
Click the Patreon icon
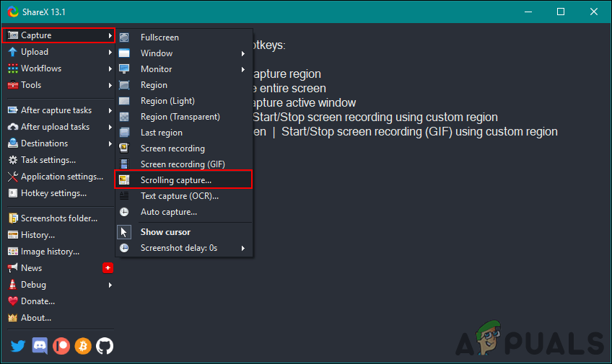click(x=61, y=346)
